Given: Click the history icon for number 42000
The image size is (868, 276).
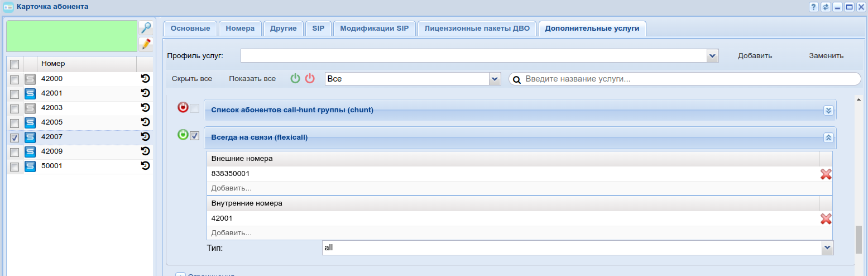Looking at the screenshot, I should (146, 79).
